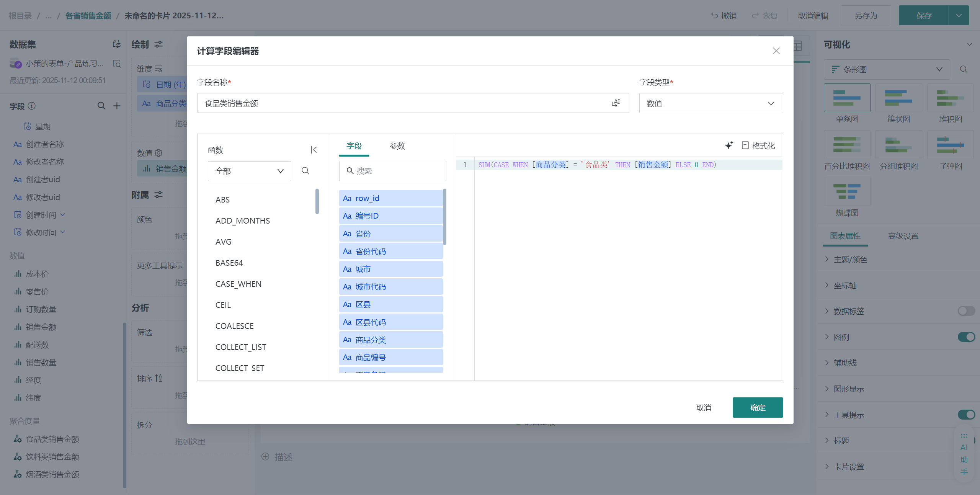Switch to the 高级设置 tab
Screen dimensions: 980x495
(903, 236)
